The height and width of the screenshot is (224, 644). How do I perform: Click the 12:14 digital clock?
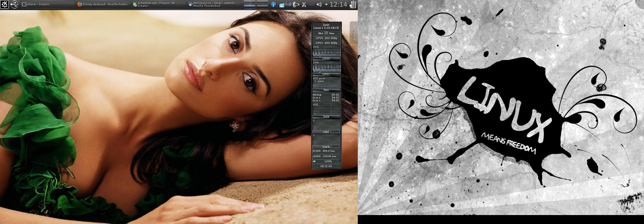point(338,4)
